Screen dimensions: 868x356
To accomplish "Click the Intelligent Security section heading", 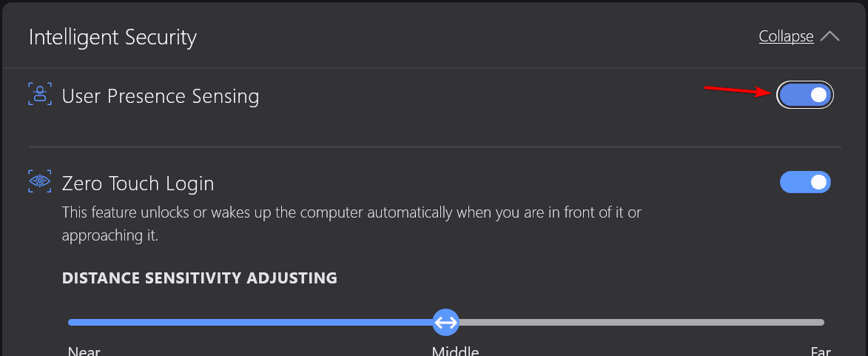I will (x=112, y=38).
